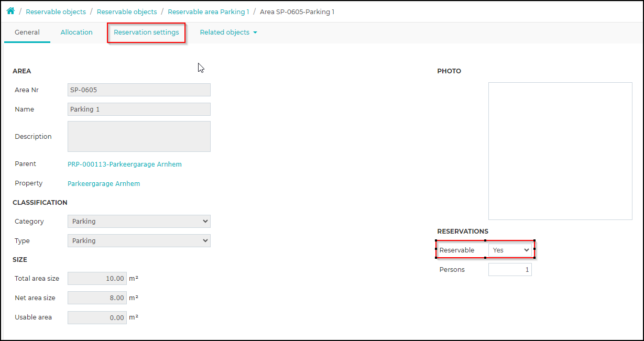Switch to the Allocation tab
The height and width of the screenshot is (341, 644).
(x=77, y=32)
